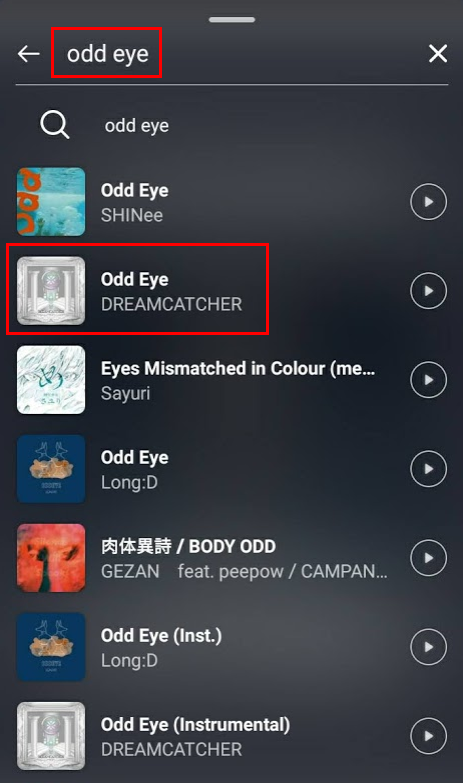Open Sayuri album cover thumbnail

pyautogui.click(x=51, y=380)
